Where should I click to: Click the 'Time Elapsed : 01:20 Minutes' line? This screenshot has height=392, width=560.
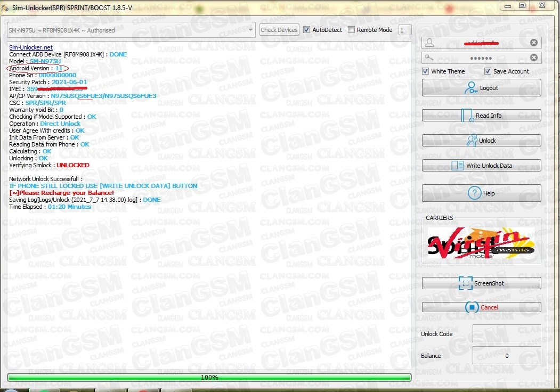tap(50, 207)
